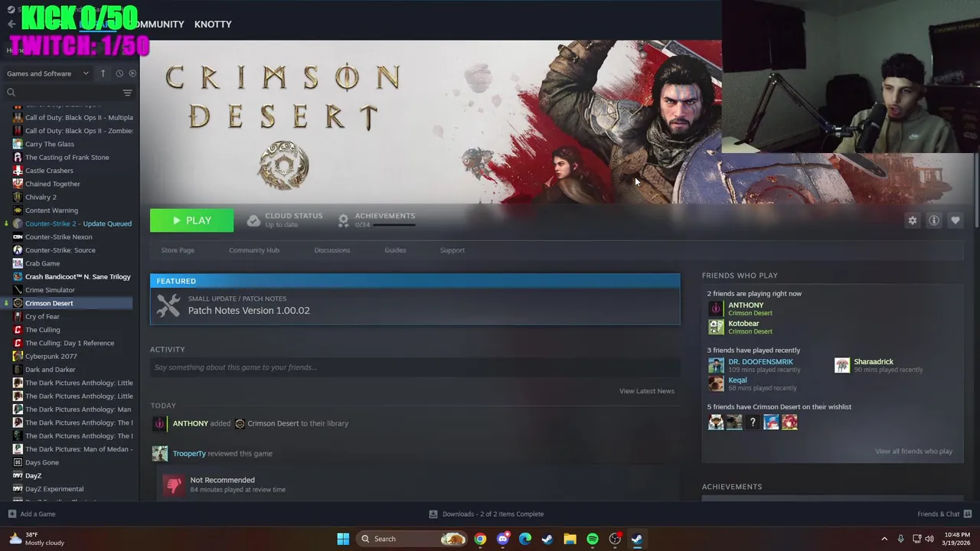The height and width of the screenshot is (551, 980).
Task: Open View all friends who play link
Action: pos(913,452)
